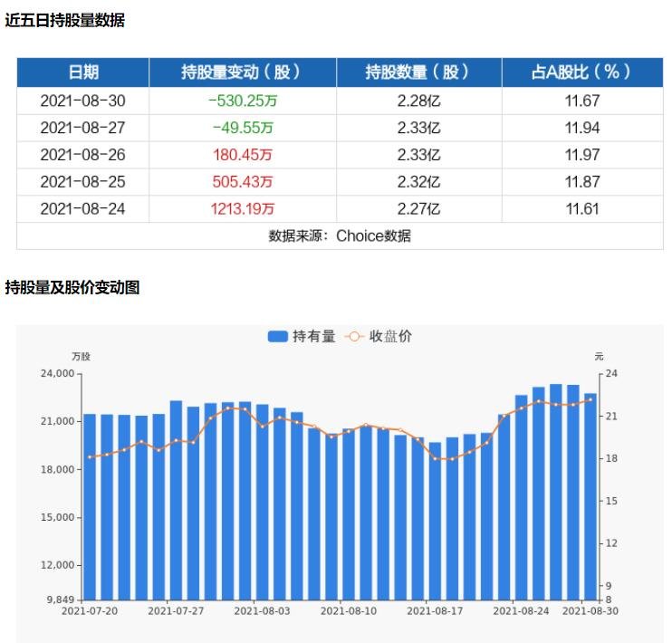The height and width of the screenshot is (643, 672).
Task: Click the bar above 2021-08-10 axis label
Action: [349, 514]
